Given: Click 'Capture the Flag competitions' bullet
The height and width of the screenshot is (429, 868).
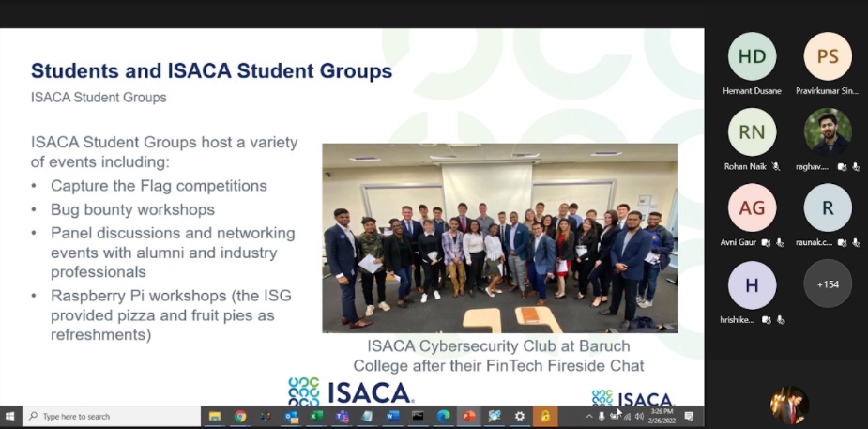Looking at the screenshot, I should [x=159, y=186].
